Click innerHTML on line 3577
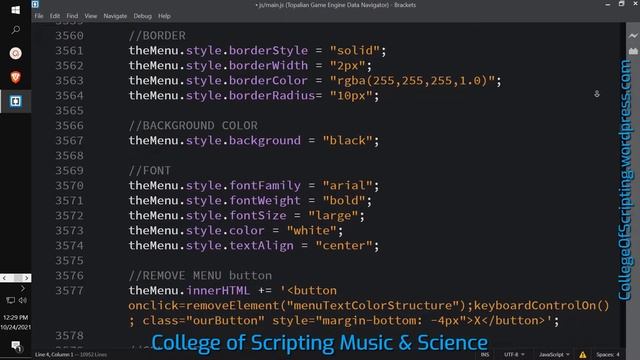 click(218, 291)
